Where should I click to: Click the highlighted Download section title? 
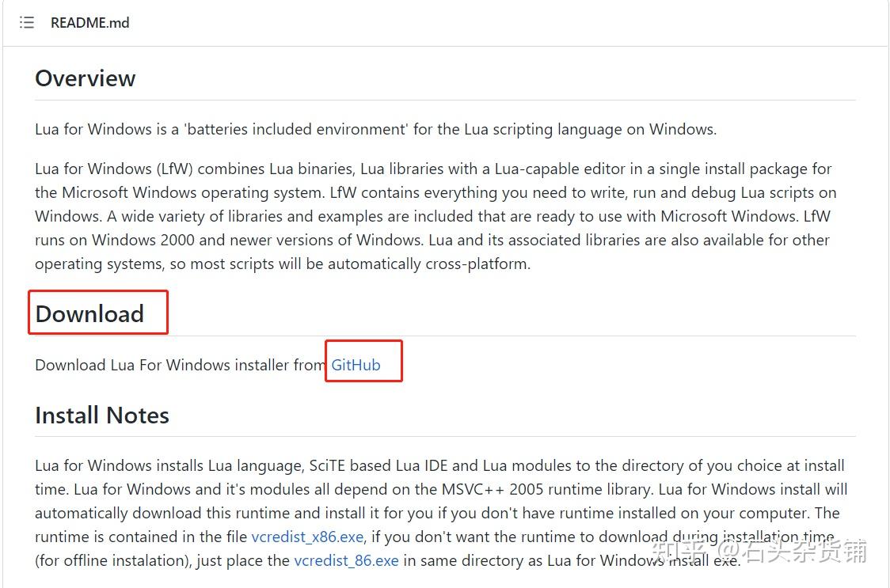(x=89, y=314)
